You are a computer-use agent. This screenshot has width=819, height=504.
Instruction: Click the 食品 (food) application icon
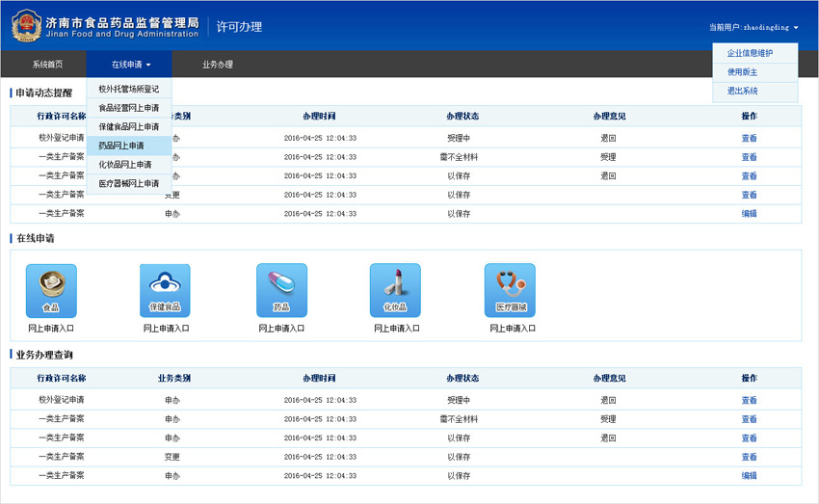coord(51,290)
